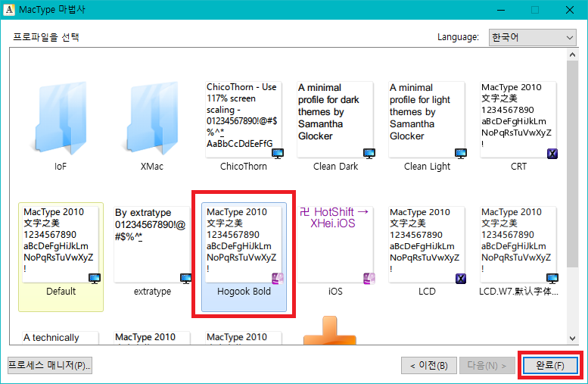Viewport: 588px width, 384px height.
Task: Select the LCD profile thumbnail
Action: [427, 245]
